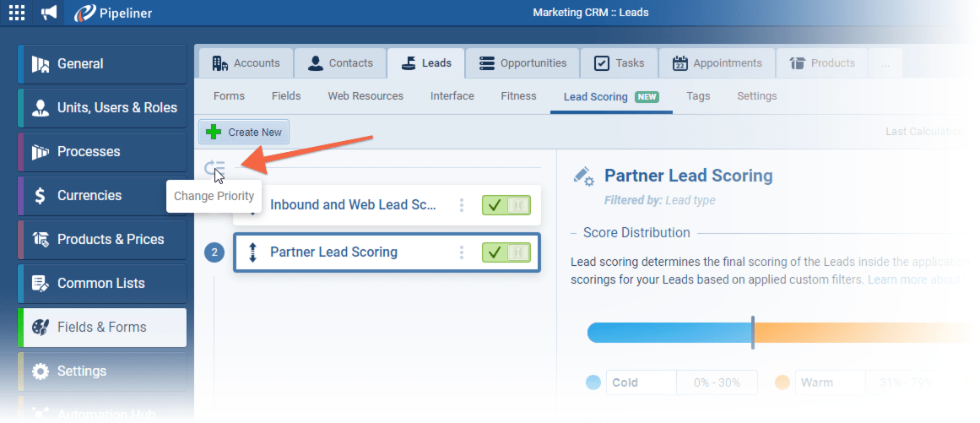Click the blue Cold color dot
The width and height of the screenshot is (980, 423).
[593, 382]
